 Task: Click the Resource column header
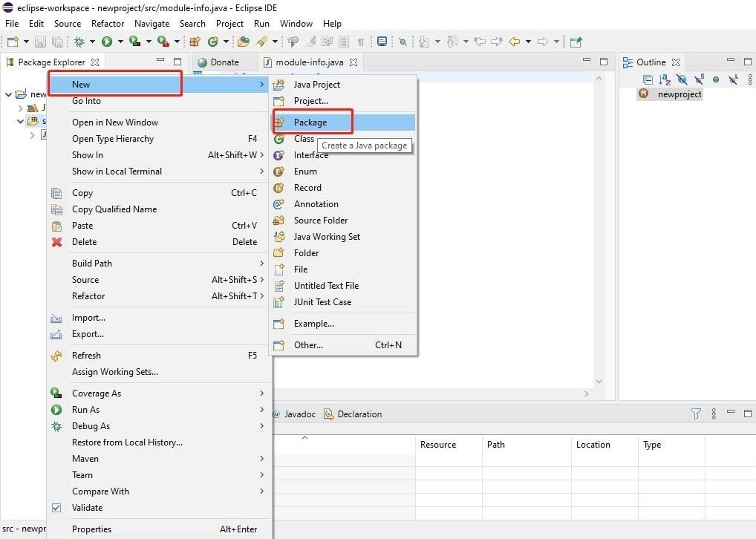coord(438,445)
